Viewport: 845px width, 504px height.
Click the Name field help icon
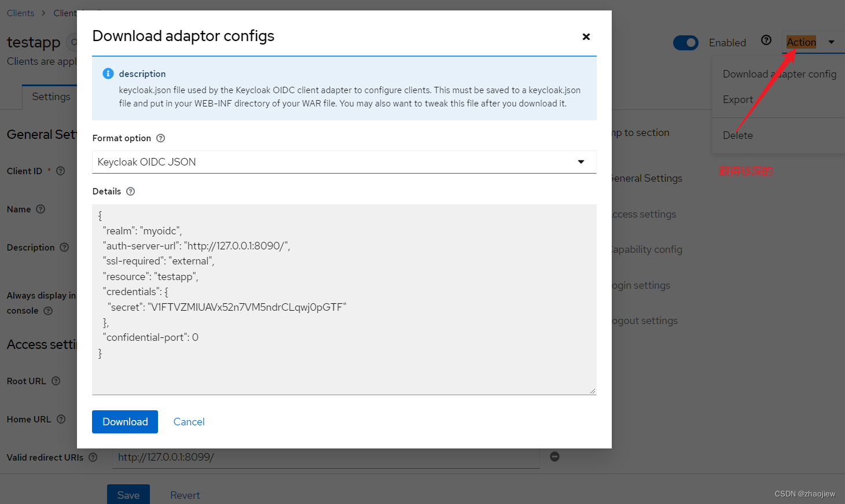pos(41,209)
